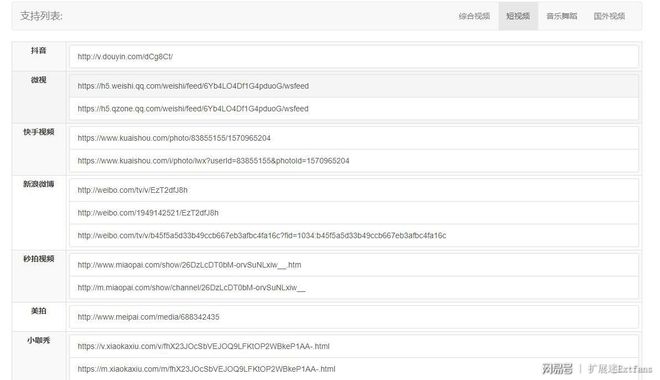Click the 美拍 row label
660x380 pixels.
[38, 311]
